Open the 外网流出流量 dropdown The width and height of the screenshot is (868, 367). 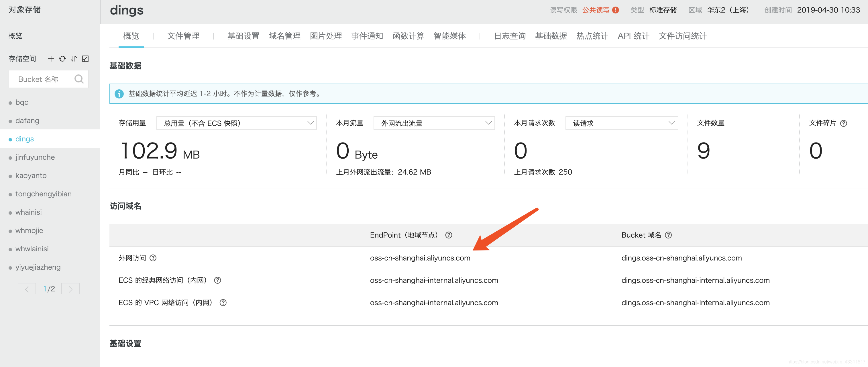[x=434, y=123]
